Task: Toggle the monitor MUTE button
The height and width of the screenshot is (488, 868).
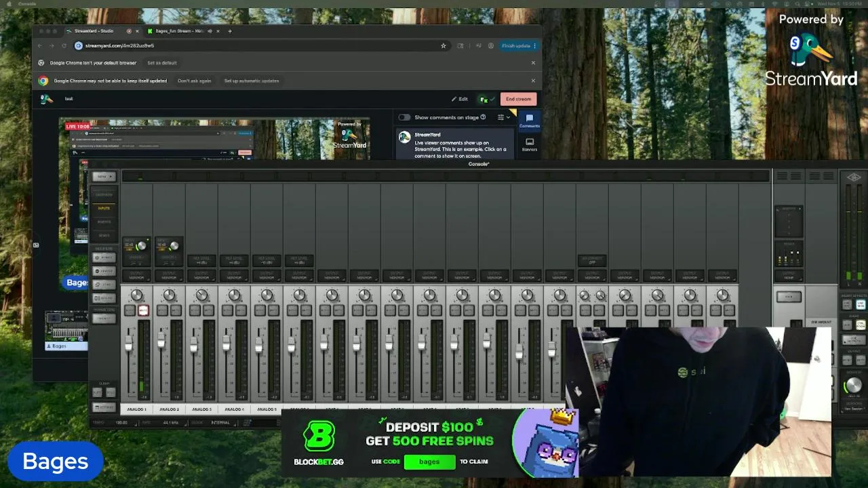Action: point(861,359)
